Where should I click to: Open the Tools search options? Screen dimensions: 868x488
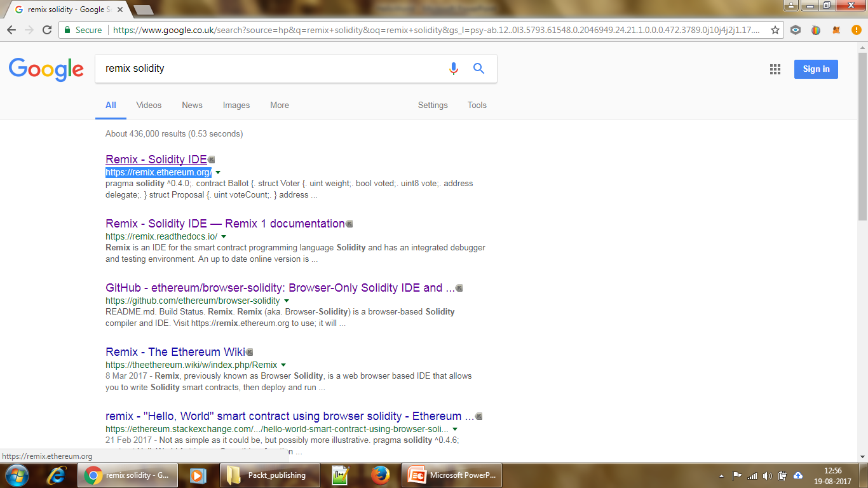tap(477, 105)
